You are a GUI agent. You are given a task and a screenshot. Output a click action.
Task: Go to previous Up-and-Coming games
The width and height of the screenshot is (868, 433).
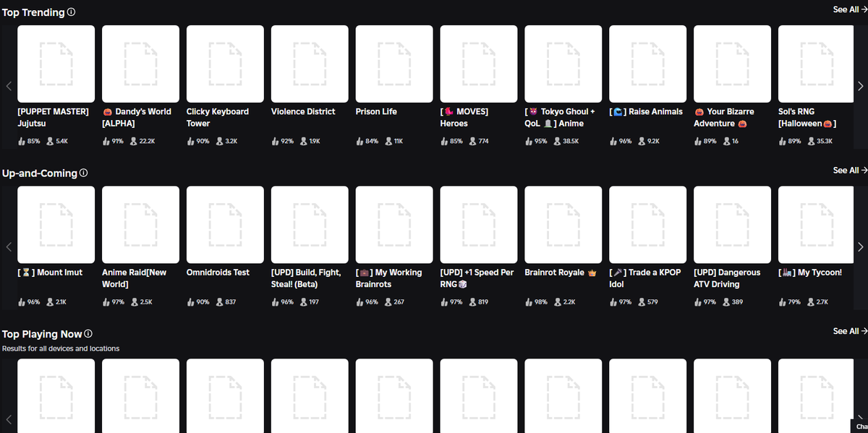9,247
